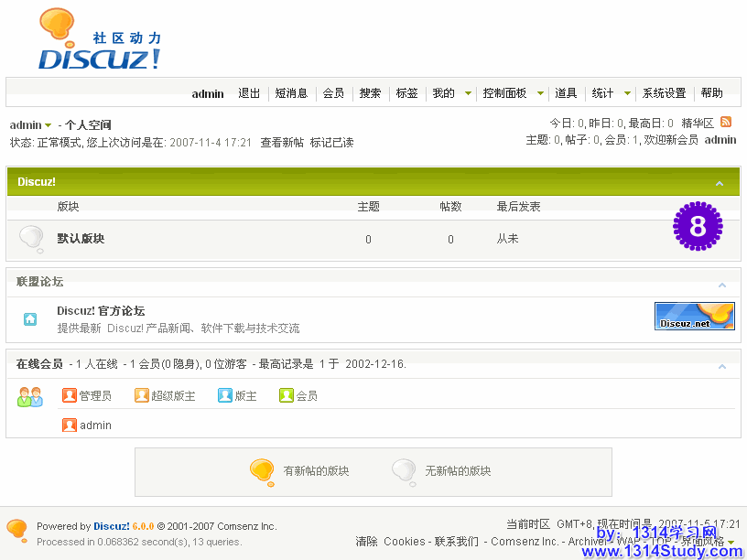Expand the 控制面板 dropdown menu
The image size is (747, 560).
click(x=540, y=93)
